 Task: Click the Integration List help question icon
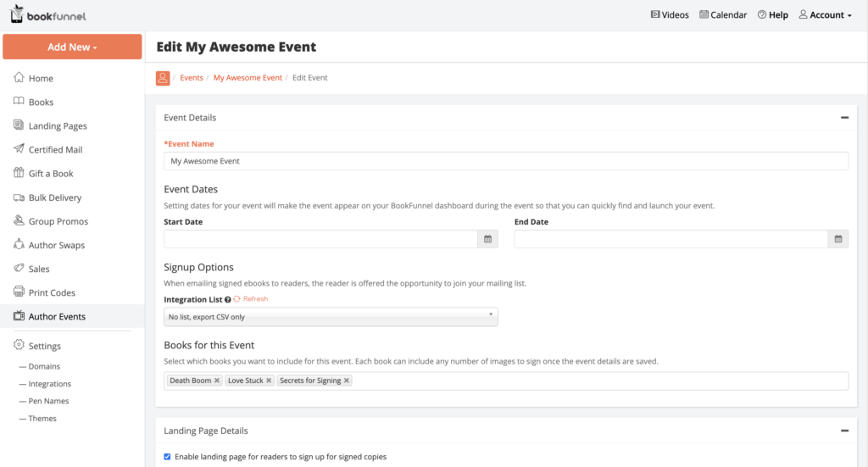pyautogui.click(x=228, y=300)
